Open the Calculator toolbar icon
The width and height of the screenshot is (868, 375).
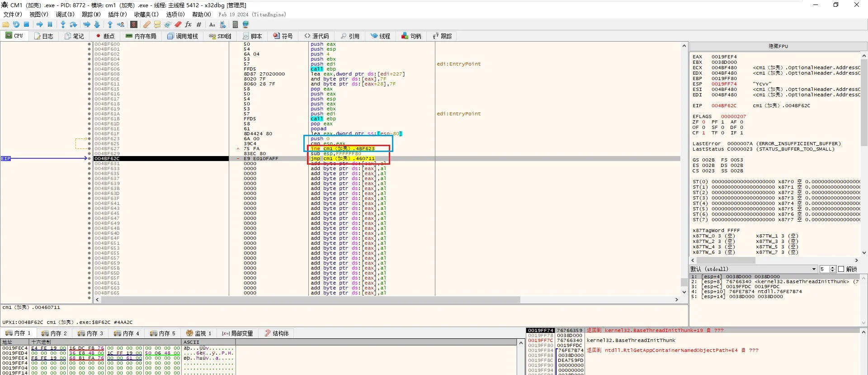tap(235, 24)
